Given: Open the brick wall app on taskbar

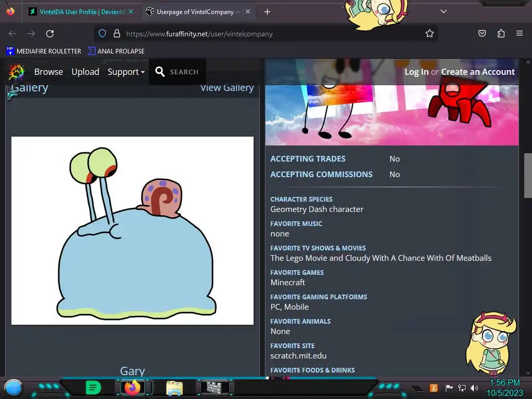Looking at the screenshot, I should pyautogui.click(x=214, y=388).
